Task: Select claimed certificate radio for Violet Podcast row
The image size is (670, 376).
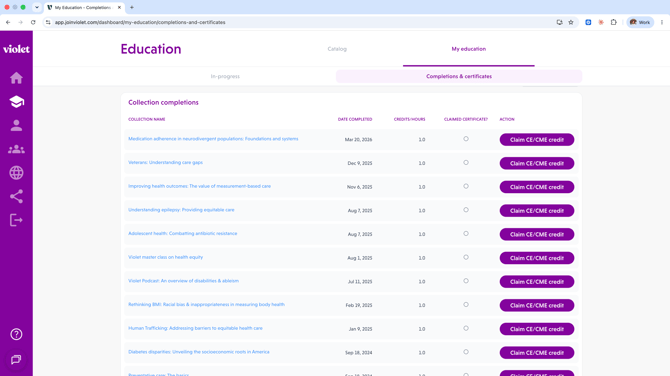Action: click(466, 281)
